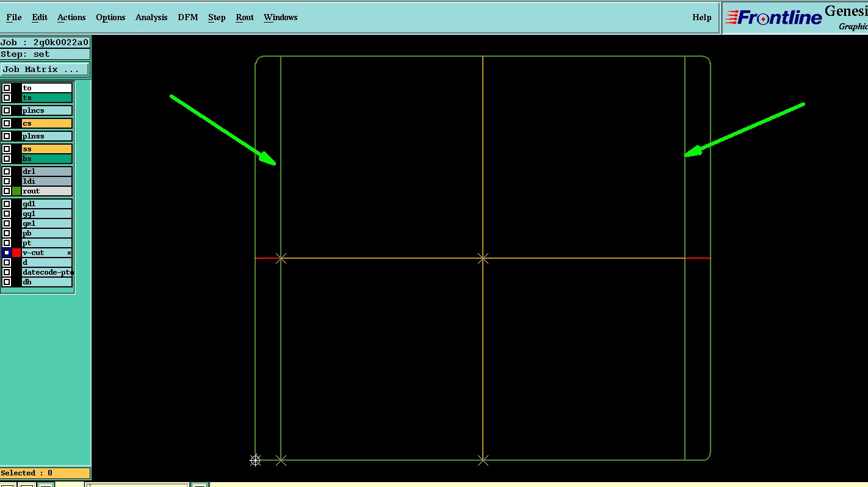Select the 'plnss' layer name
The image size is (868, 487).
coord(47,136)
